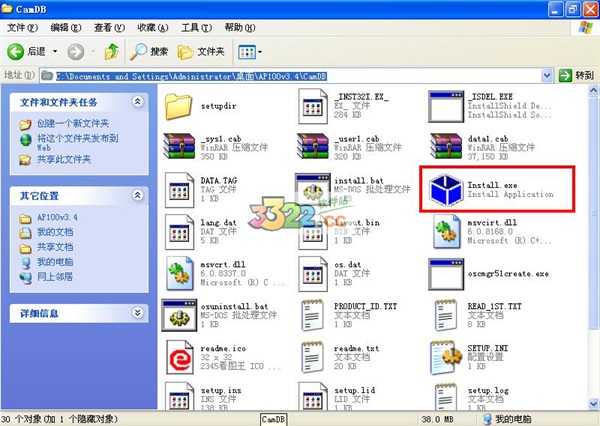Open the 收藏(A) menu
Screen dimensions: 600x426
(153, 28)
